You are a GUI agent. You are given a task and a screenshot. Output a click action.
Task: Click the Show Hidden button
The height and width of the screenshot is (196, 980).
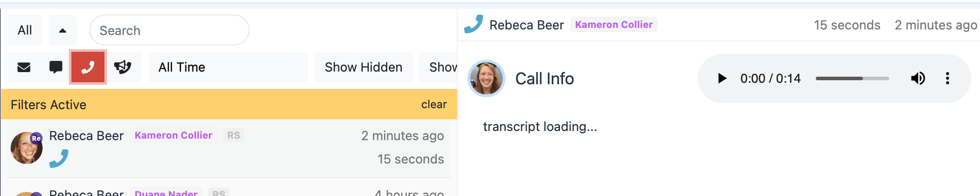(x=363, y=67)
